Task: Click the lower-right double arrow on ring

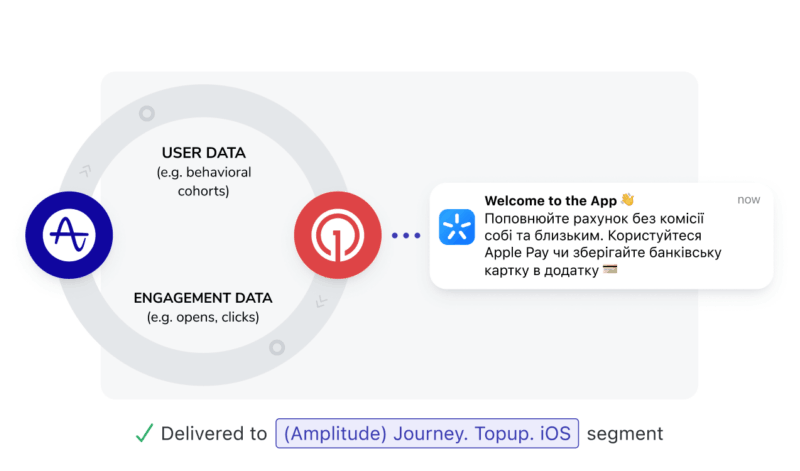Action: tap(320, 301)
